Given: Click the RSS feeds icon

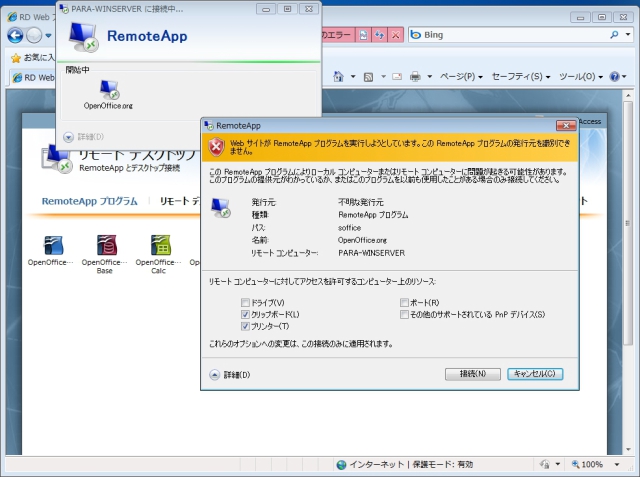Looking at the screenshot, I should [x=368, y=77].
